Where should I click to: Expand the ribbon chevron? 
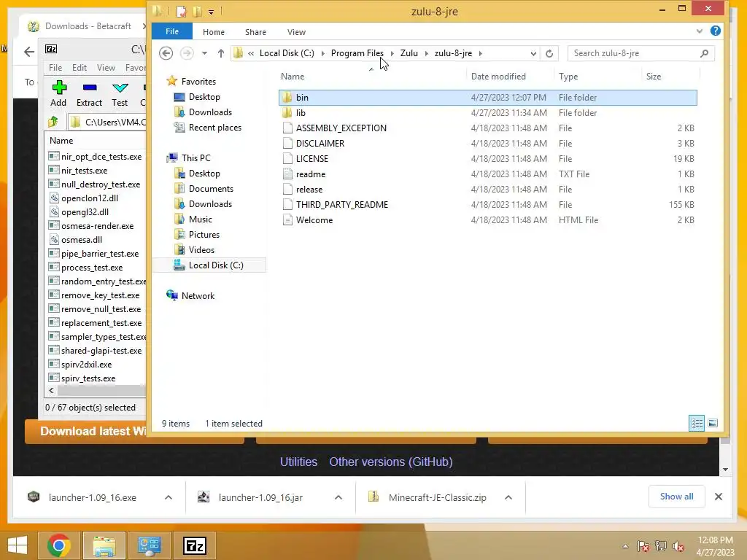tap(699, 31)
